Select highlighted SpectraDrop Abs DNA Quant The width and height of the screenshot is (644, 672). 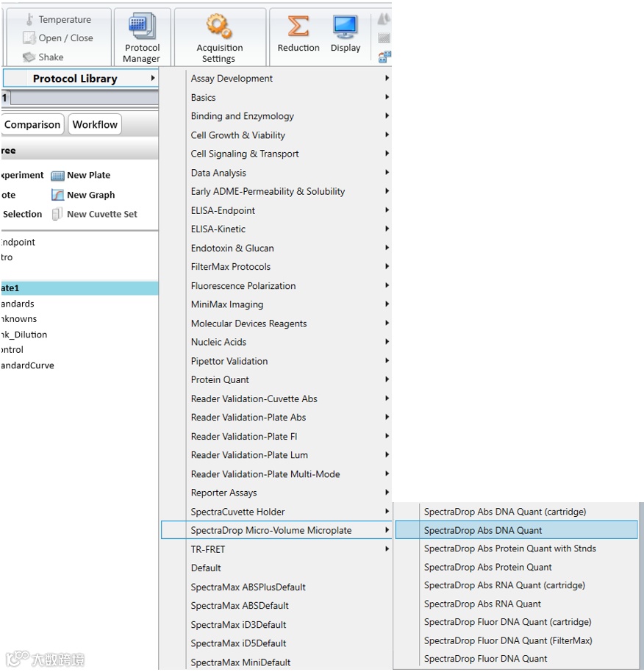(516, 530)
